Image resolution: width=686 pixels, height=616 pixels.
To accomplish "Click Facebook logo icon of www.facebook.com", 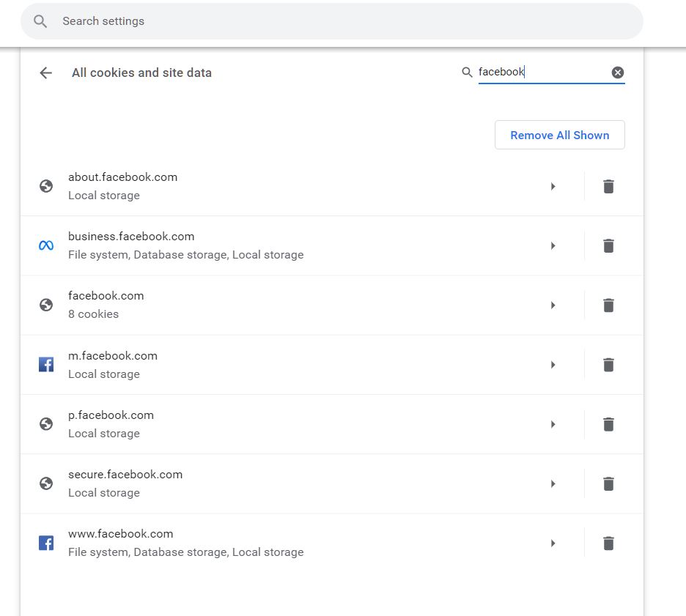I will pos(46,543).
